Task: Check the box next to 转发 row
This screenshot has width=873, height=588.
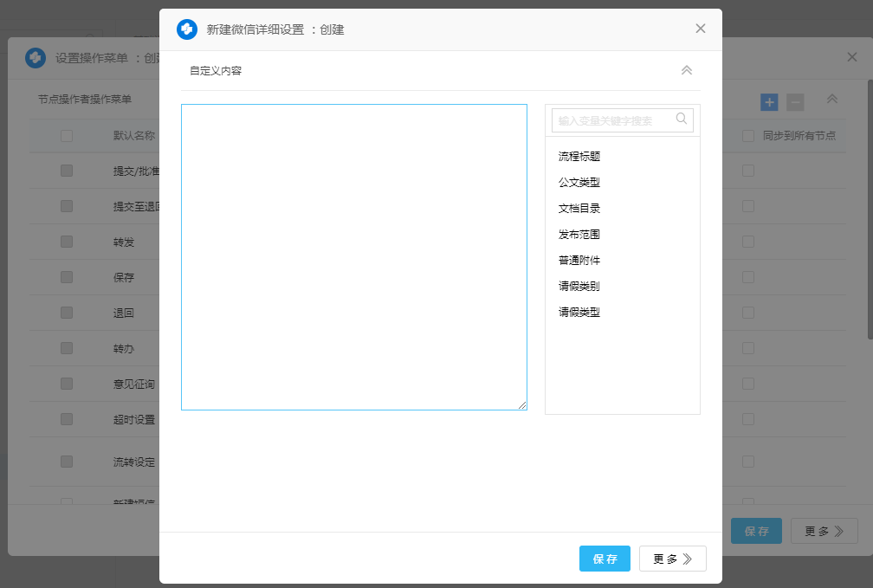Action: [67, 242]
